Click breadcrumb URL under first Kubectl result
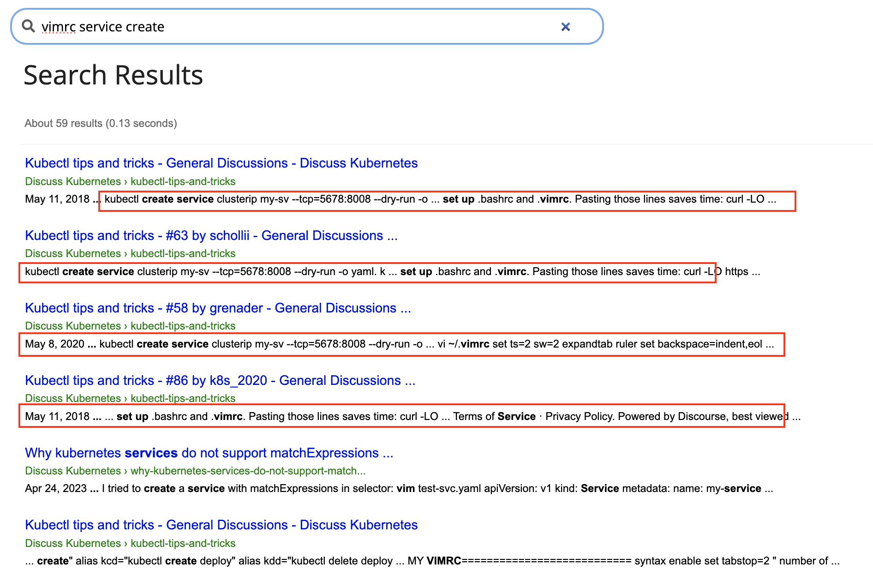This screenshot has width=873, height=588. coord(130,181)
